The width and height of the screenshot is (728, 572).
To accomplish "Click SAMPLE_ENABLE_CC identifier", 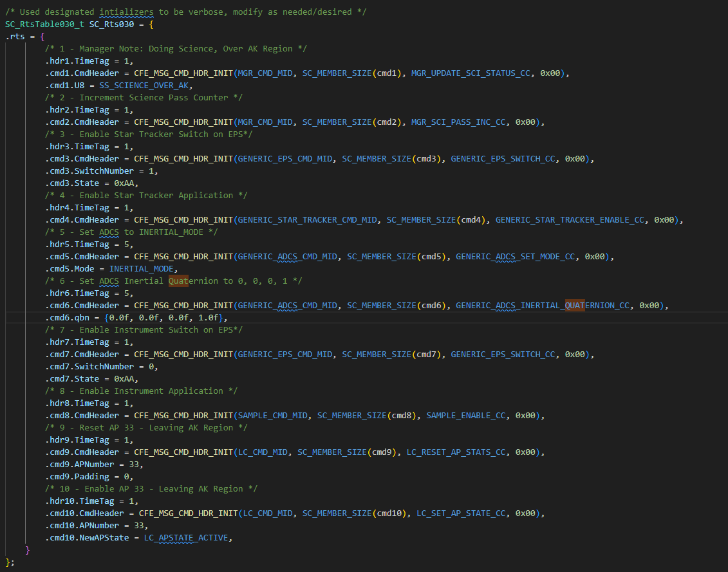I will 465,416.
